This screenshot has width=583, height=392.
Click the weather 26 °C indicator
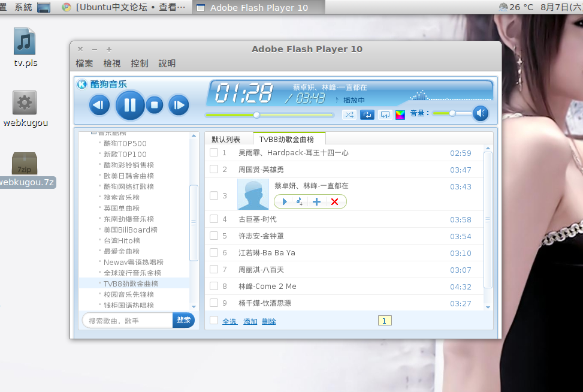(516, 7)
